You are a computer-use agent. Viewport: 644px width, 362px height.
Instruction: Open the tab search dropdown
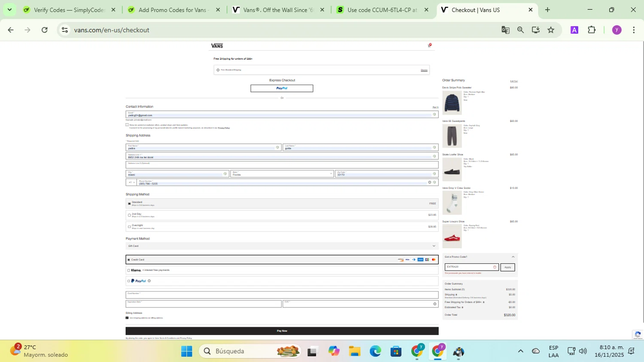[x=9, y=10]
